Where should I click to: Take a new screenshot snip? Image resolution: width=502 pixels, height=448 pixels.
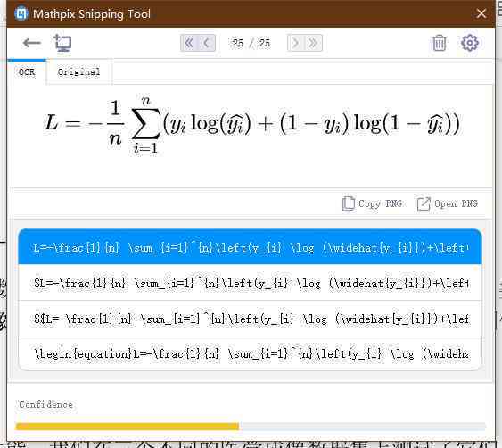coord(62,43)
